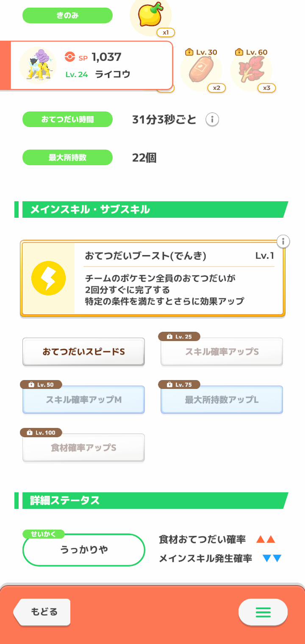This screenshot has width=305, height=644.
Task: Tap the メインスキル・サブスキル section header
Action: [151, 209]
